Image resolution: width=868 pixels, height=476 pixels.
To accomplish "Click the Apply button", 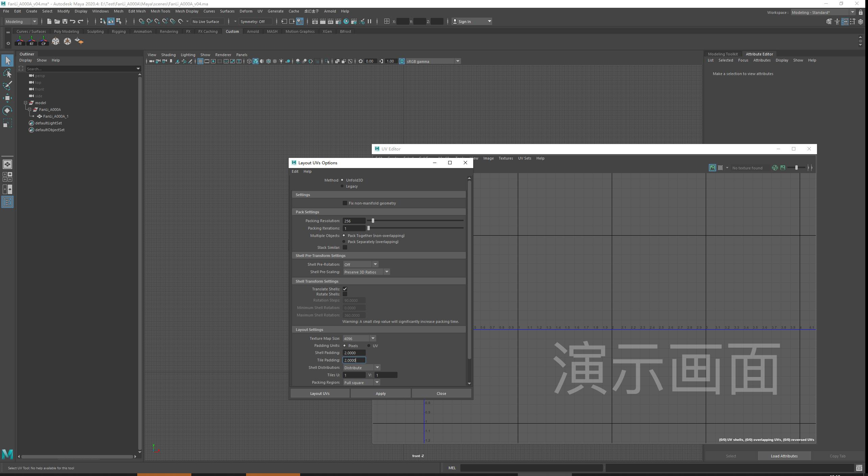I will (x=381, y=394).
